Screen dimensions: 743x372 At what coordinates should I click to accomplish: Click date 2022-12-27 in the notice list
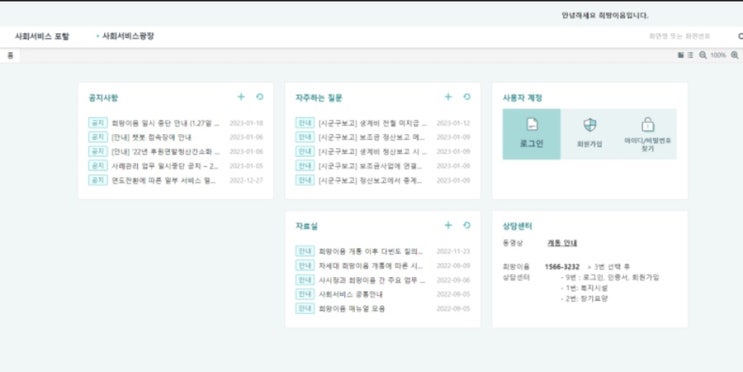coord(246,181)
